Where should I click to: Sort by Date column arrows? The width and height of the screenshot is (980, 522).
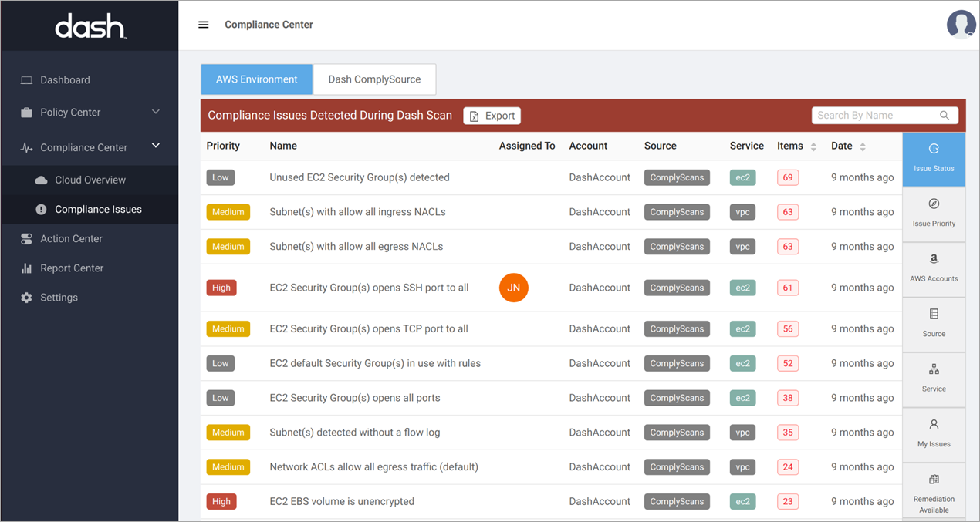point(863,146)
